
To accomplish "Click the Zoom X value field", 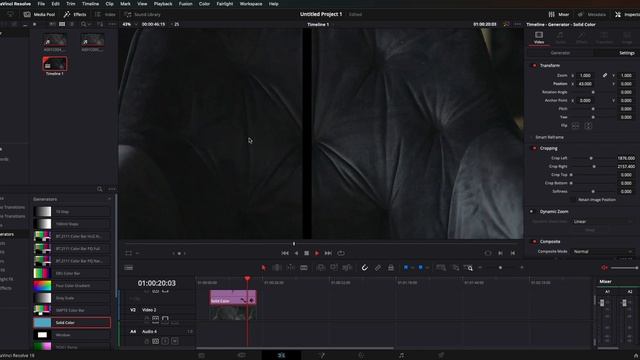I will 585,76.
